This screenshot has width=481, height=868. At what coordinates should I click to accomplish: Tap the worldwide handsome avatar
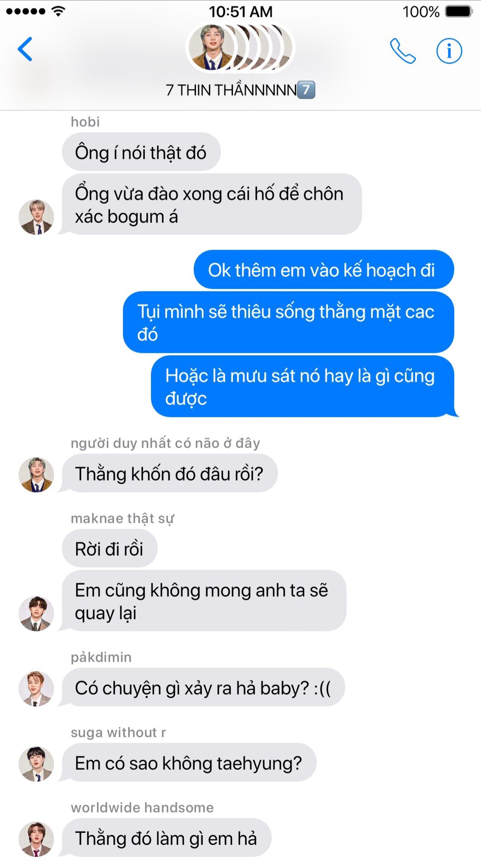tap(36, 839)
